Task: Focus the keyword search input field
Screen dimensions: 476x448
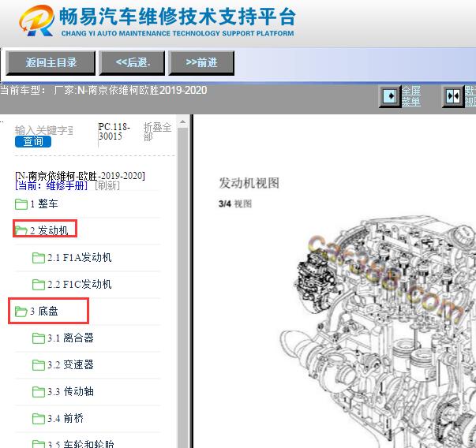Action: (x=44, y=130)
